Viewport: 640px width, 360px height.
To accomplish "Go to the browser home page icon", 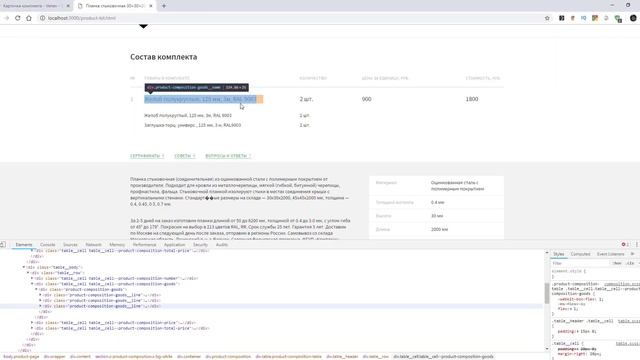I will pos(29,18).
